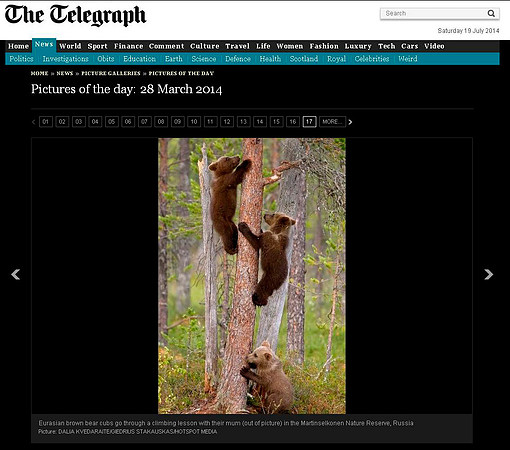This screenshot has height=450, width=510.
Task: Go to Royal subsection
Action: [x=336, y=59]
